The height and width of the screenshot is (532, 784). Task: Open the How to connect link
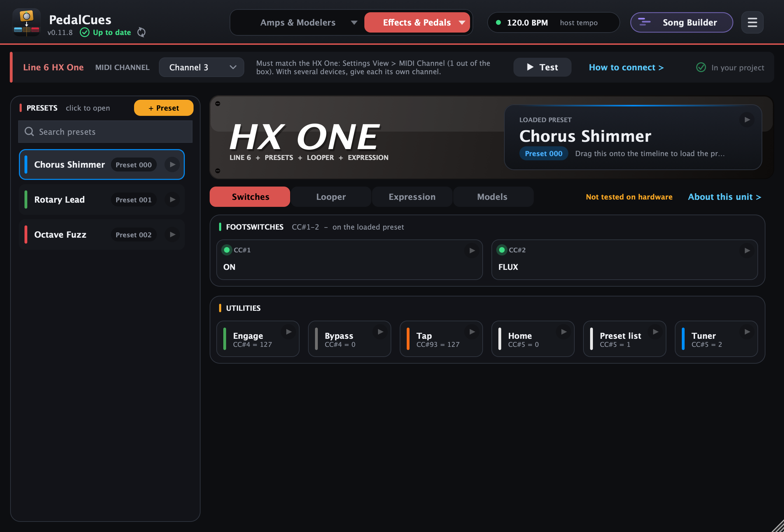[x=626, y=67]
